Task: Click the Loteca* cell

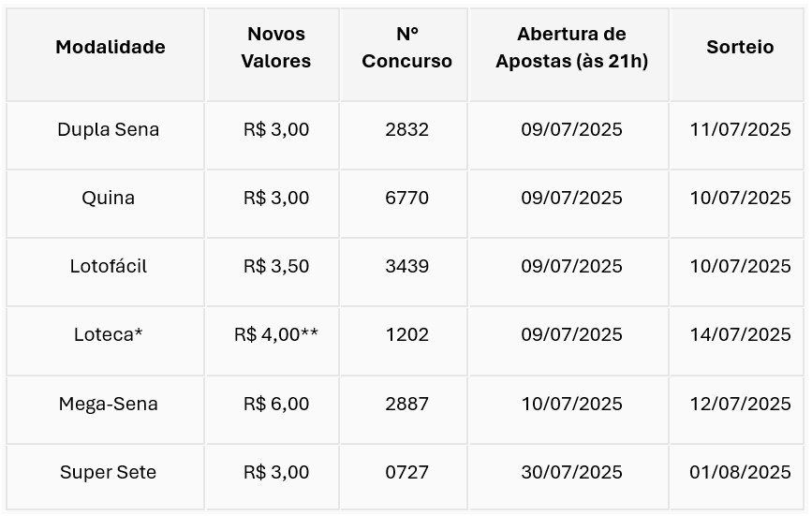Action: (x=109, y=334)
